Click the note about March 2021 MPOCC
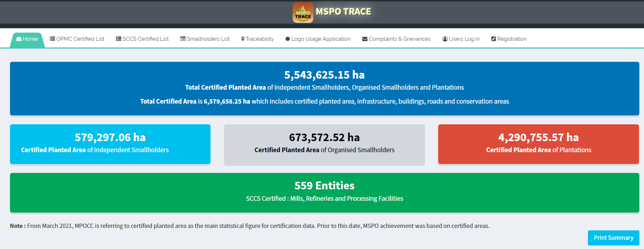The image size is (644, 249). [250, 226]
